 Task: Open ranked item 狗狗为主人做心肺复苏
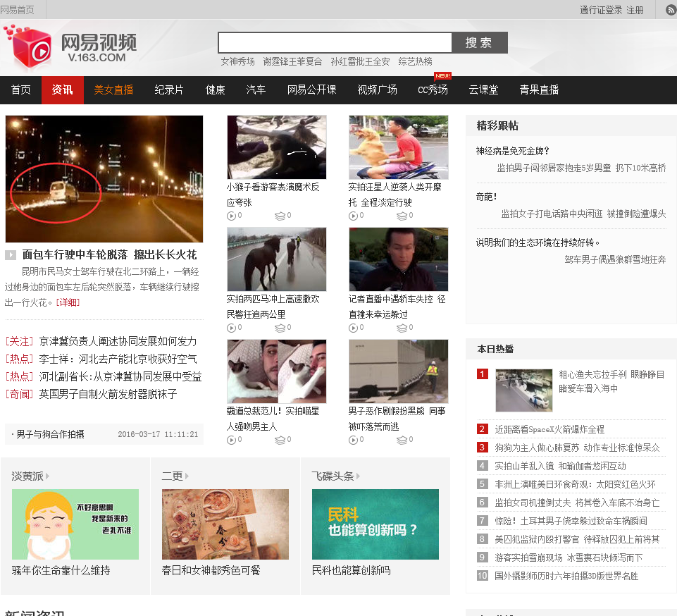pos(577,448)
